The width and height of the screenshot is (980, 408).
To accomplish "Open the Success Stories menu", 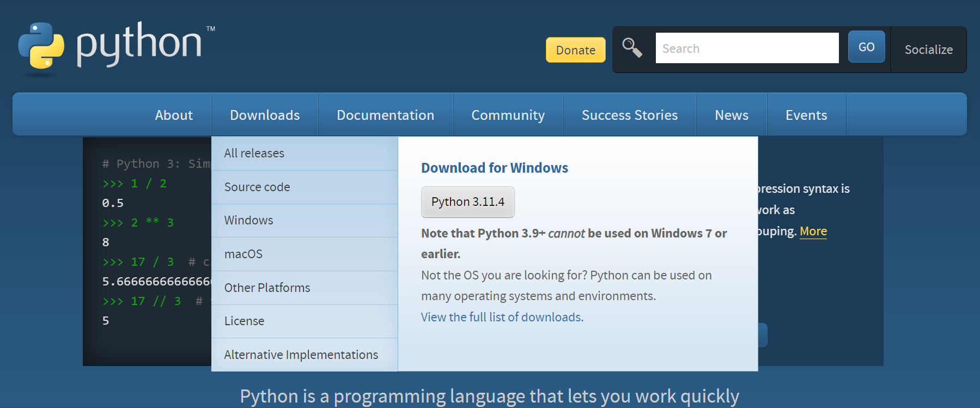I will click(629, 115).
